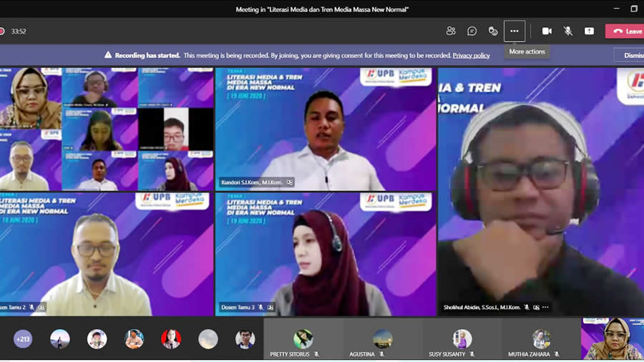Click the pin icon on Dosen Tamu 3
Screen dimensions: 644x362
click(x=270, y=308)
